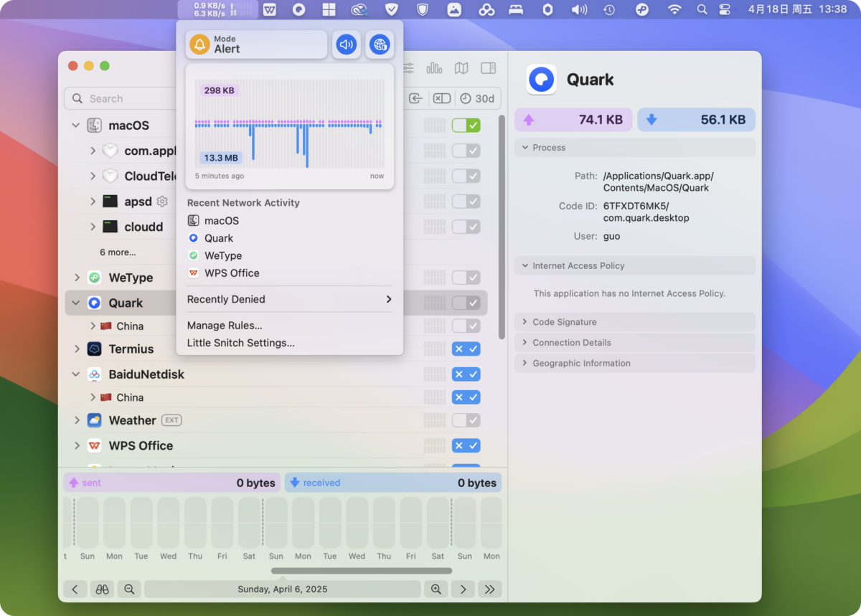Click the received bytes label
This screenshot has height=616, width=861.
point(321,483)
